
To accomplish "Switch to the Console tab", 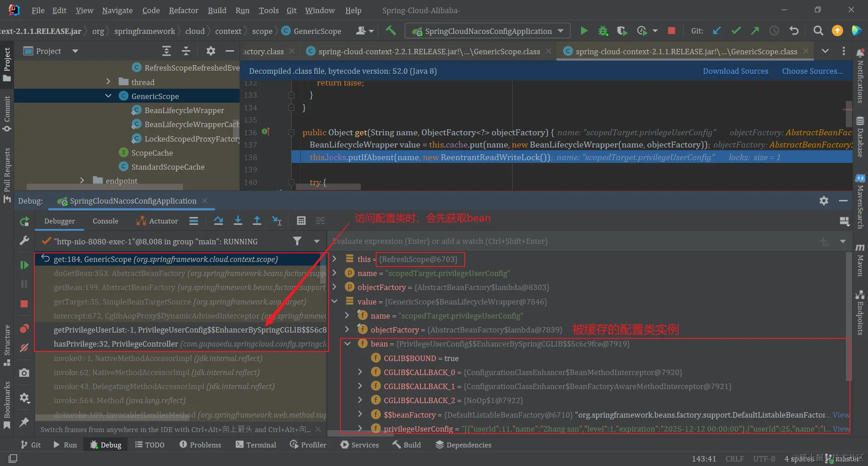I will click(105, 221).
